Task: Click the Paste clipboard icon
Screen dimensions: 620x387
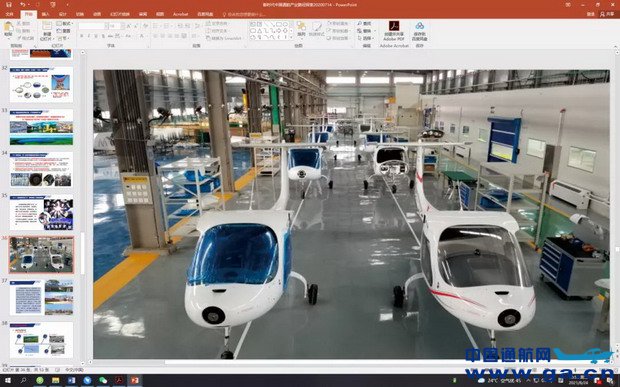Action: coord(8,27)
